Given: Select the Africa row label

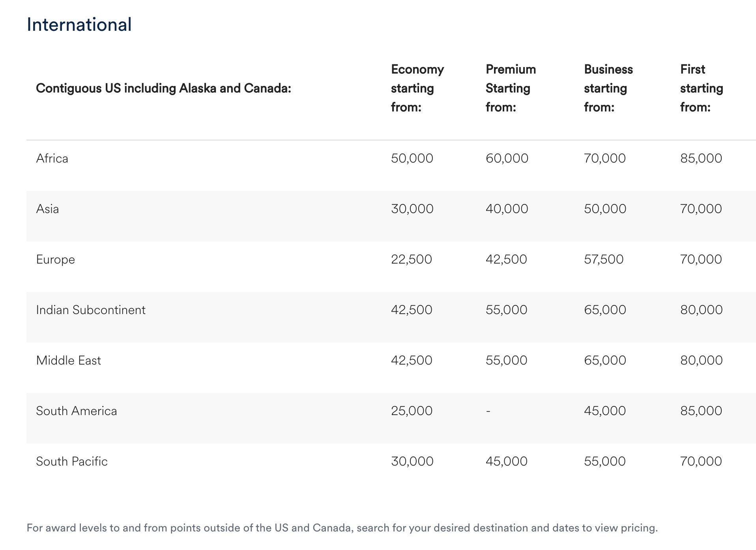Looking at the screenshot, I should click(52, 159).
